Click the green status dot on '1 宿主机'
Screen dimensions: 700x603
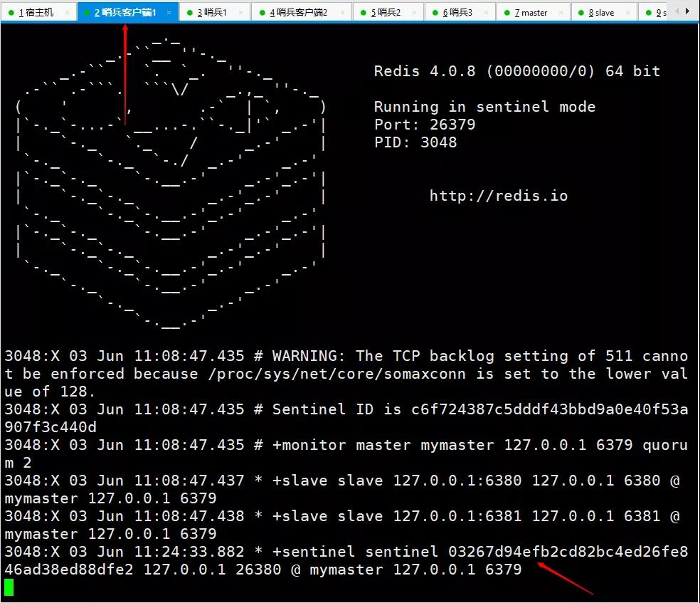11,13
